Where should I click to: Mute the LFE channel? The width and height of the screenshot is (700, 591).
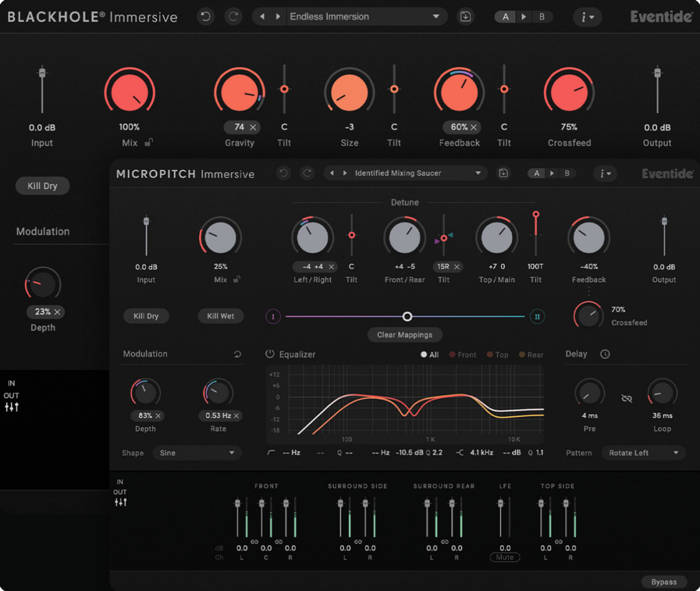click(x=505, y=557)
